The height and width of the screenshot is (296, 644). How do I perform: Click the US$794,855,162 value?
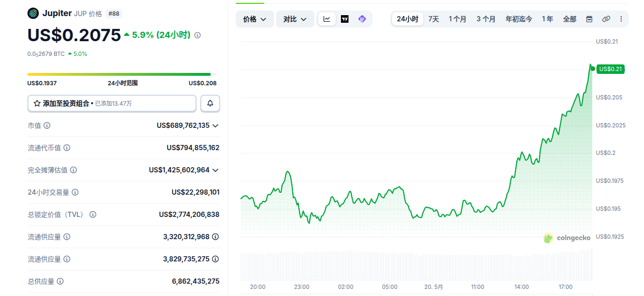(x=193, y=148)
